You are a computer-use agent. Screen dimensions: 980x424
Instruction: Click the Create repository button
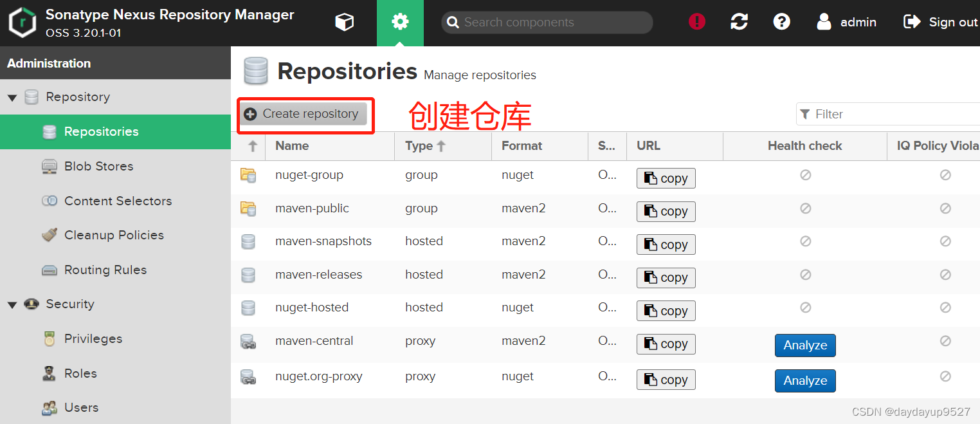pyautogui.click(x=302, y=114)
